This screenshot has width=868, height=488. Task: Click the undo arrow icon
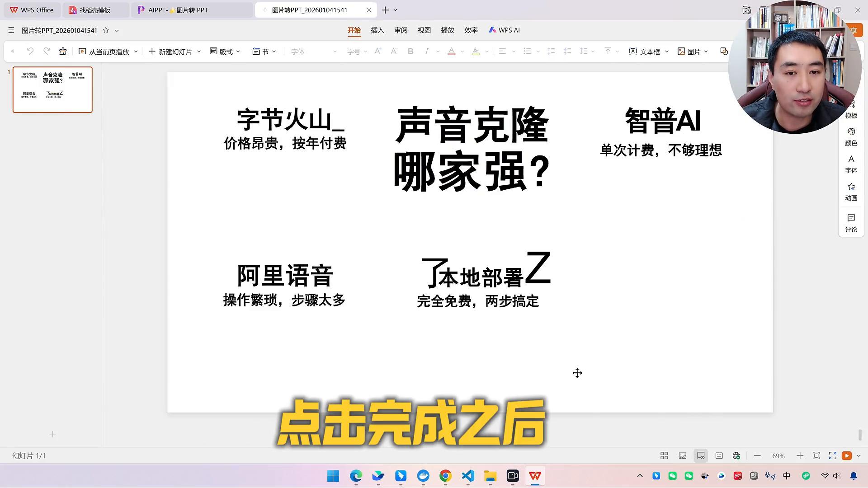[x=30, y=52]
